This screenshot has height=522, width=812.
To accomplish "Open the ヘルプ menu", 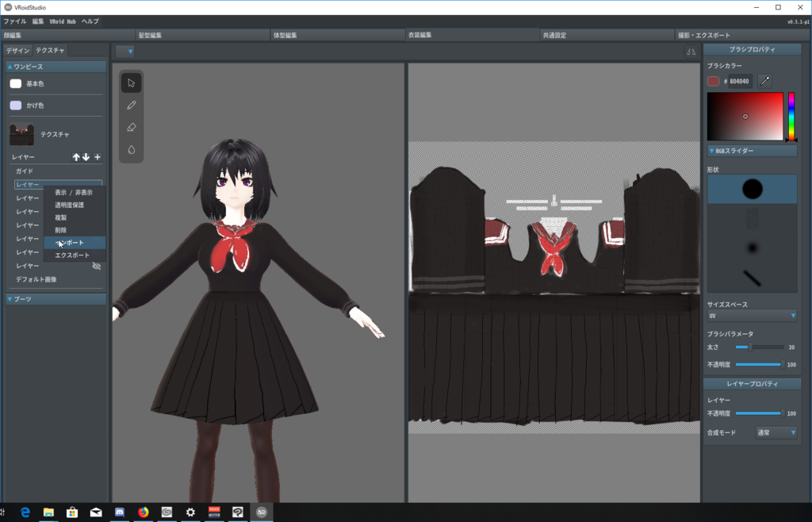I will (90, 21).
